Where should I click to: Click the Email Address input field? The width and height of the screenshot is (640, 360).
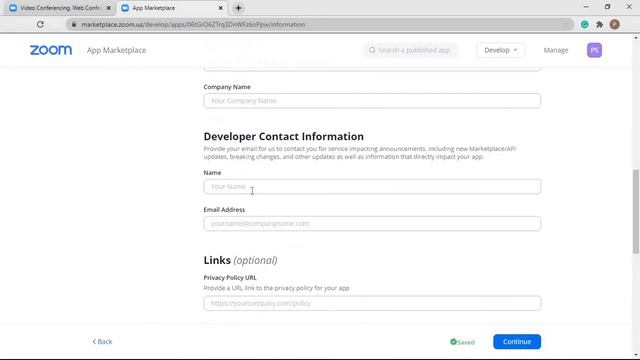pyautogui.click(x=372, y=224)
